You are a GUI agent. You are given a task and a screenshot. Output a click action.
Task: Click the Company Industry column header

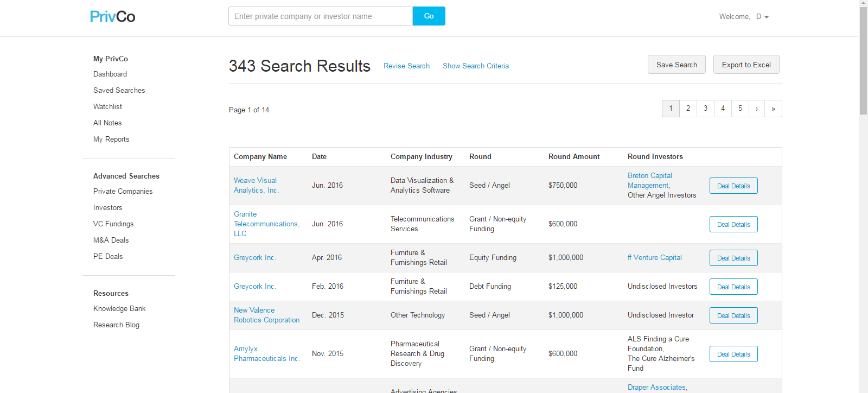(422, 156)
